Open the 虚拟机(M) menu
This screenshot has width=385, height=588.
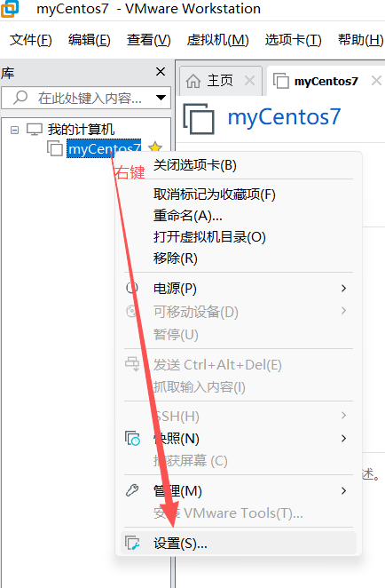[x=217, y=40]
